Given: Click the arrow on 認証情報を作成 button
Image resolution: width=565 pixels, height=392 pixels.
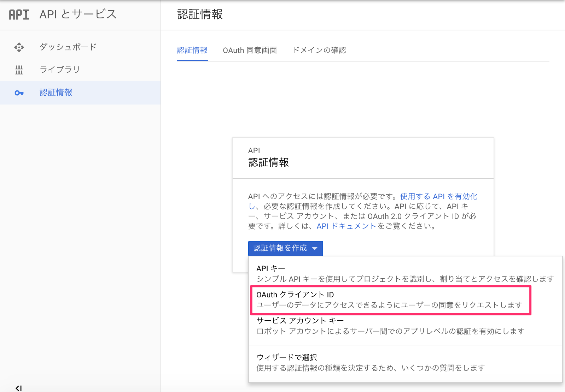Looking at the screenshot, I should click(315, 249).
